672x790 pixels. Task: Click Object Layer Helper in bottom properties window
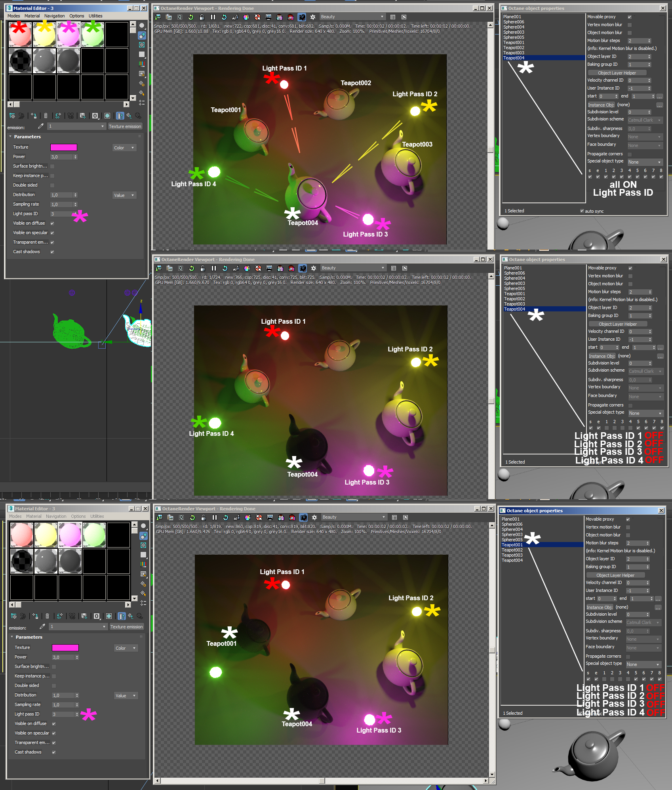coord(615,575)
